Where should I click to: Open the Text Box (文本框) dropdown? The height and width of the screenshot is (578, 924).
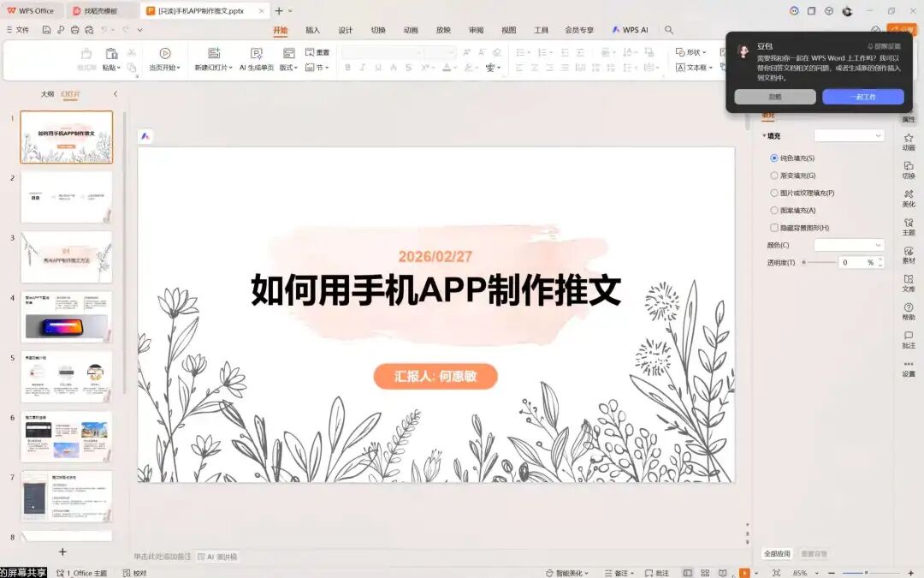pyautogui.click(x=694, y=68)
